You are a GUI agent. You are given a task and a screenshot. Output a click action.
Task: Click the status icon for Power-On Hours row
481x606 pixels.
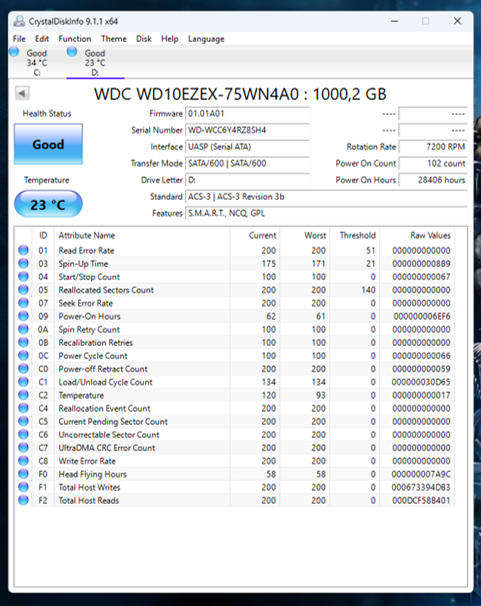[23, 316]
